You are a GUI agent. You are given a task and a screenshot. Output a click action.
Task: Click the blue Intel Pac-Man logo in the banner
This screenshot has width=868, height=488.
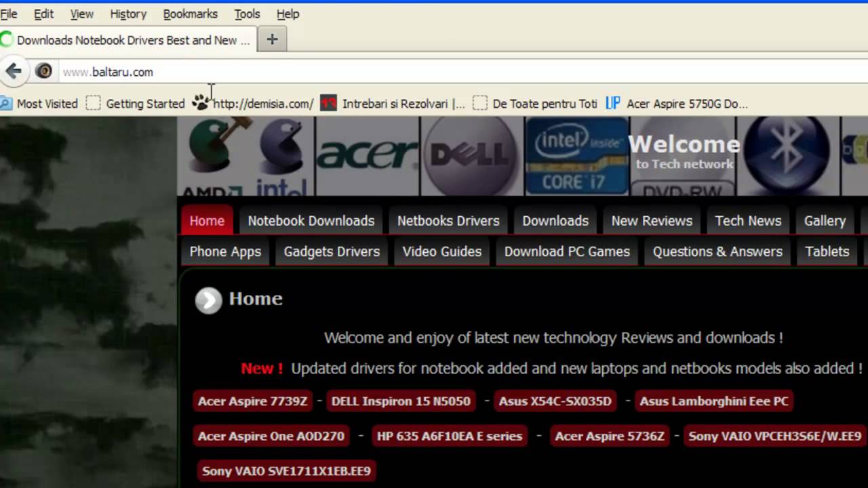click(281, 148)
